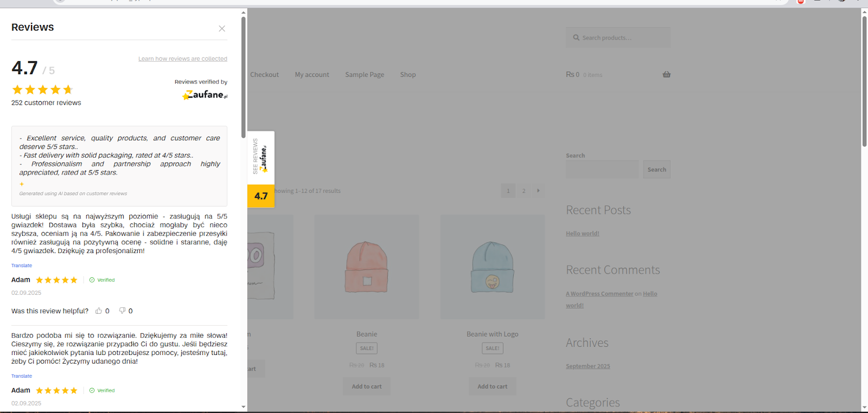Translate the first Polish review

coord(22,266)
